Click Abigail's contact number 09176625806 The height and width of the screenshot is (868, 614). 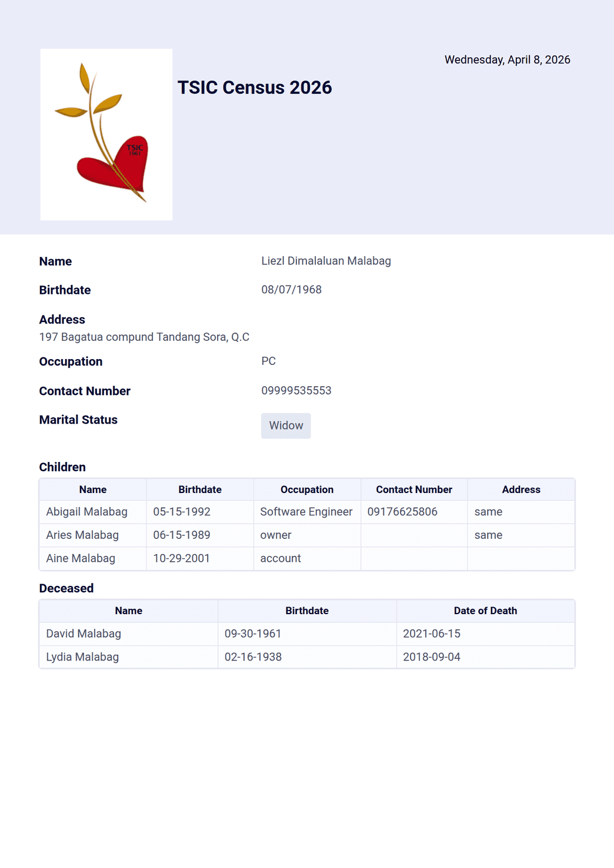click(x=402, y=512)
